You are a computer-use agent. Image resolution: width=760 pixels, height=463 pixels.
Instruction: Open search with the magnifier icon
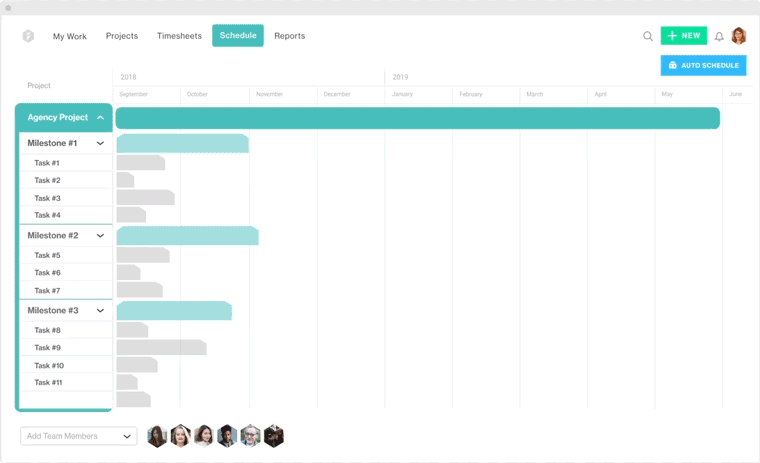click(648, 36)
